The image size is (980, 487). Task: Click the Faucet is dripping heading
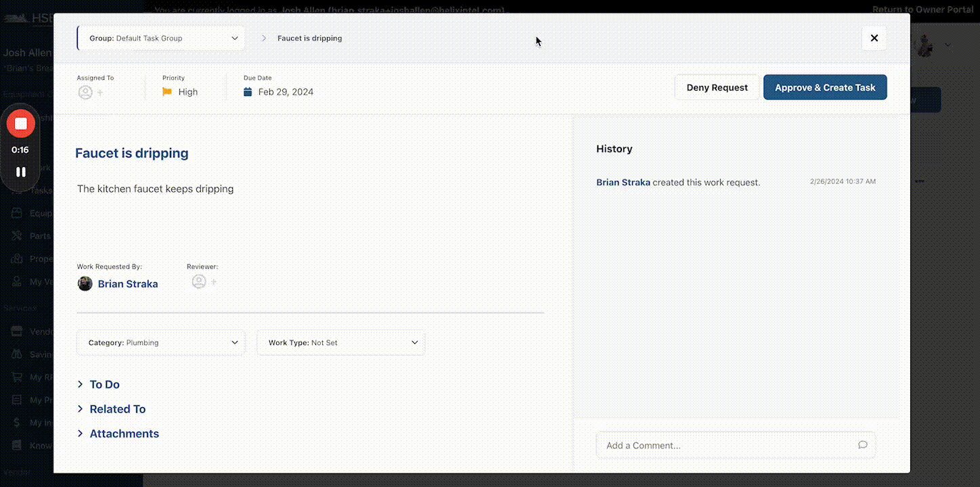pos(132,154)
